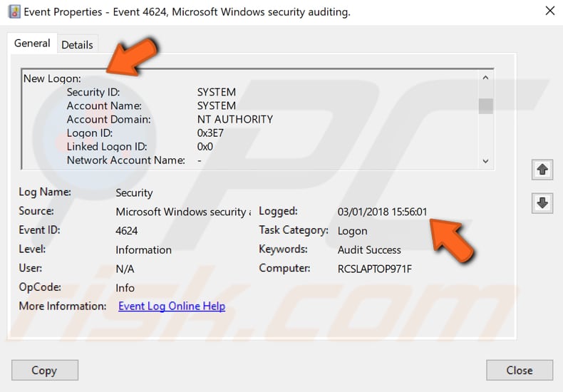Click the Computer value RCSLAPTOP971F
Screen dimensions: 563x392
[x=374, y=269]
